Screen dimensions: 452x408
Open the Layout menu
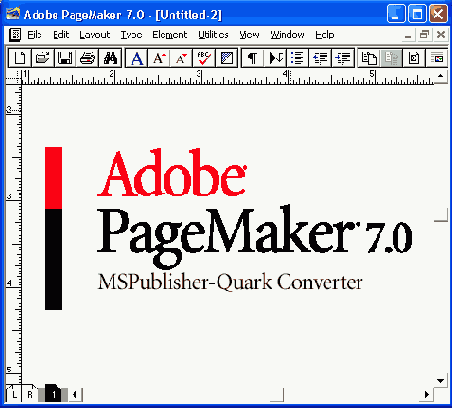pyautogui.click(x=95, y=35)
